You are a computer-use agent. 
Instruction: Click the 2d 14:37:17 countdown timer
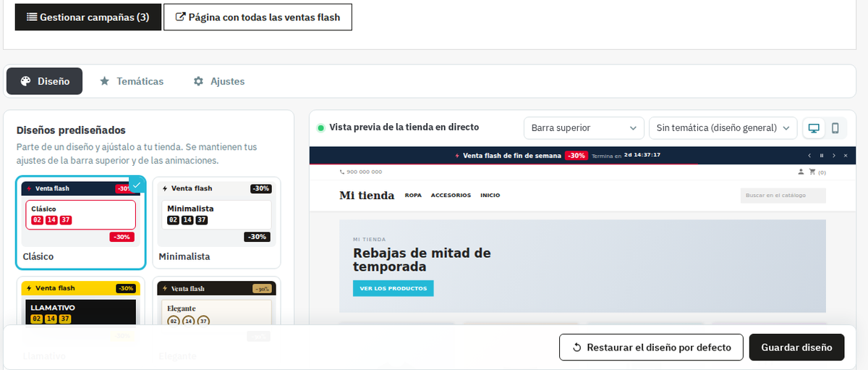click(642, 155)
